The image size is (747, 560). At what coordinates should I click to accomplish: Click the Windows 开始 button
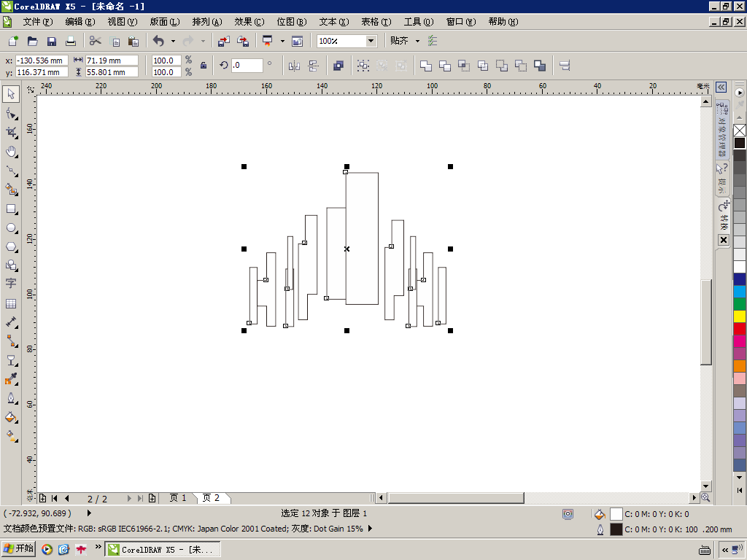(x=18, y=549)
